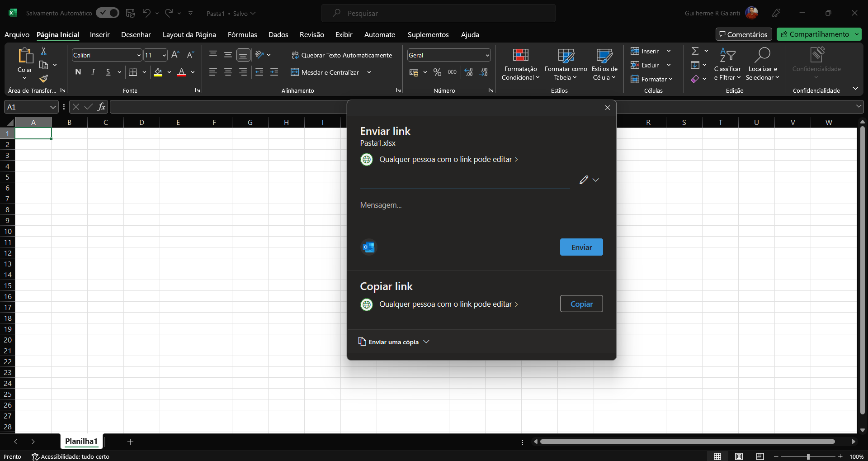Click Mesclar e Centralizar
Viewport: 868px width, 461px height.
[325, 72]
